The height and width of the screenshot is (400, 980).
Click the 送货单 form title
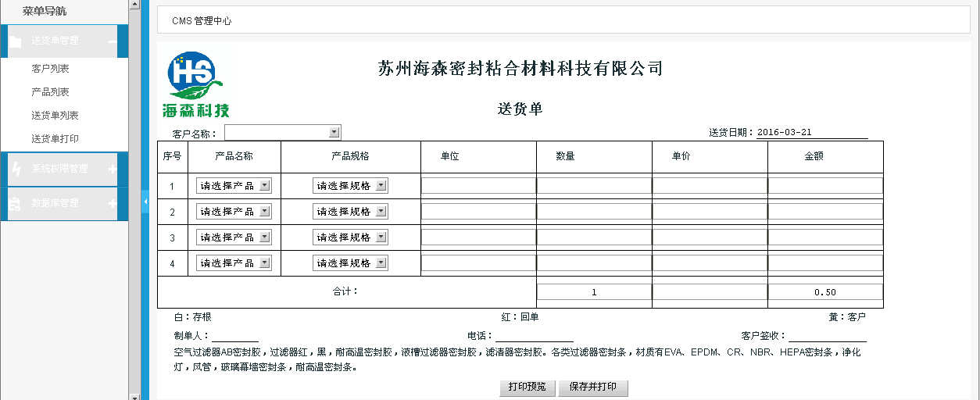[520, 109]
